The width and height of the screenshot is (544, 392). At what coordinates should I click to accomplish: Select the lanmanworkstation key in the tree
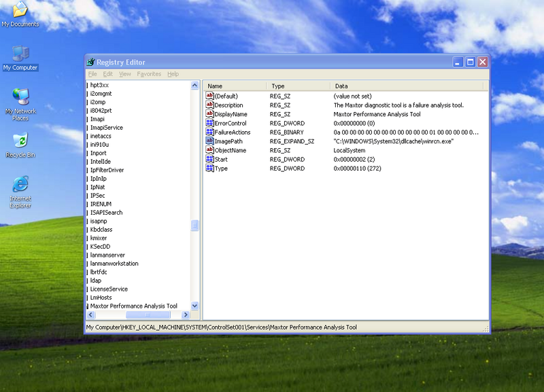114,264
